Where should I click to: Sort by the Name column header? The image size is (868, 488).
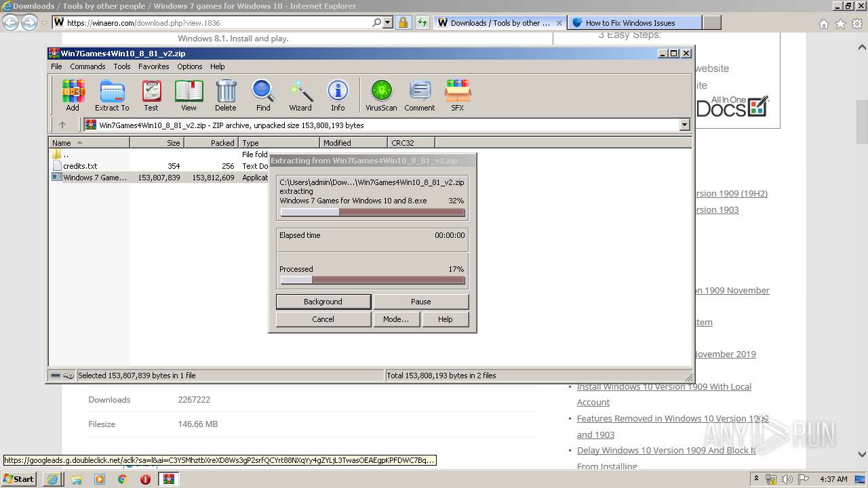click(x=90, y=142)
